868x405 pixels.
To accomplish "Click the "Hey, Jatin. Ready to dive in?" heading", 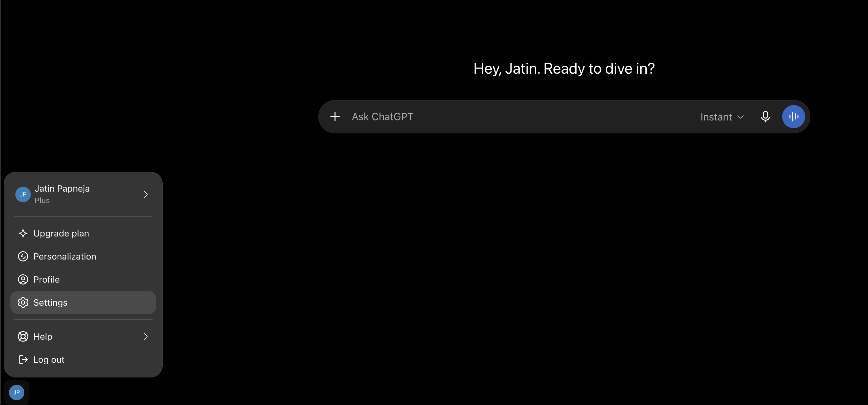I will coord(564,69).
